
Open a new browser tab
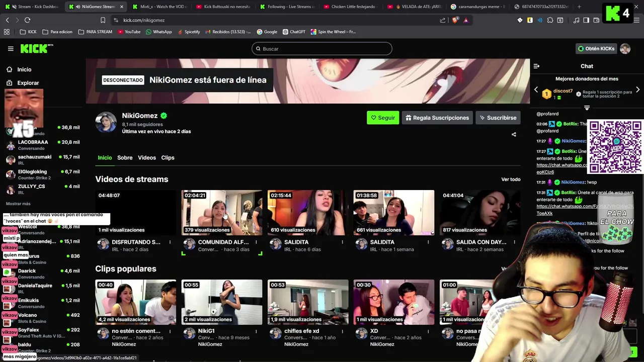pos(579,7)
